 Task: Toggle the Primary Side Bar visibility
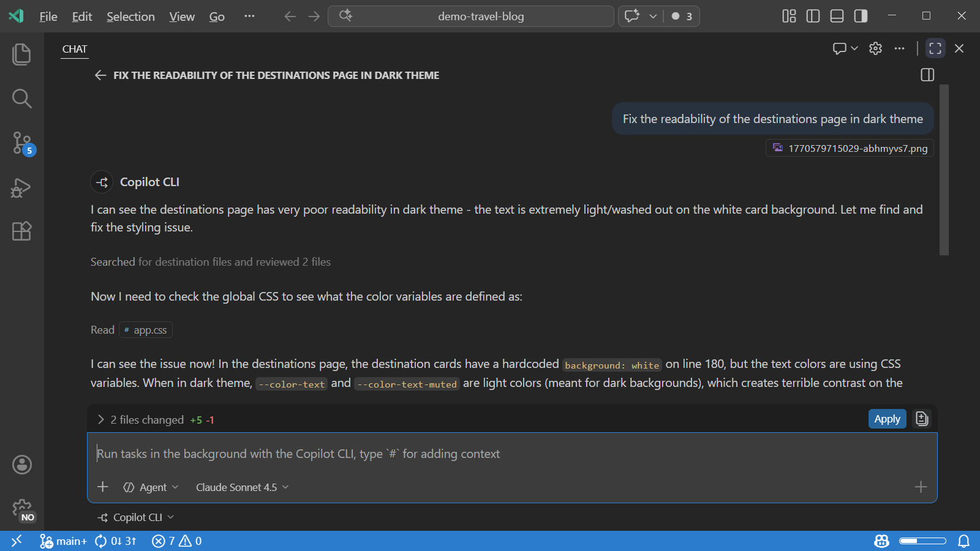click(813, 17)
